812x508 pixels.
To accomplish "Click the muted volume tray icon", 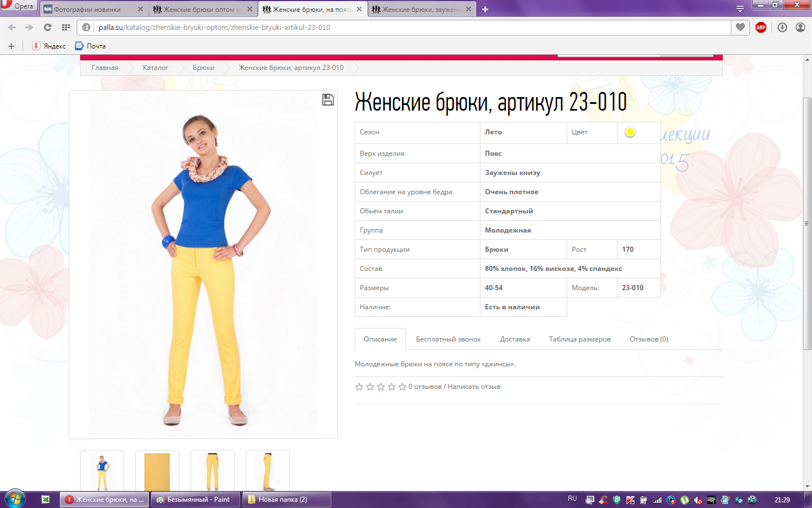I will 698,500.
